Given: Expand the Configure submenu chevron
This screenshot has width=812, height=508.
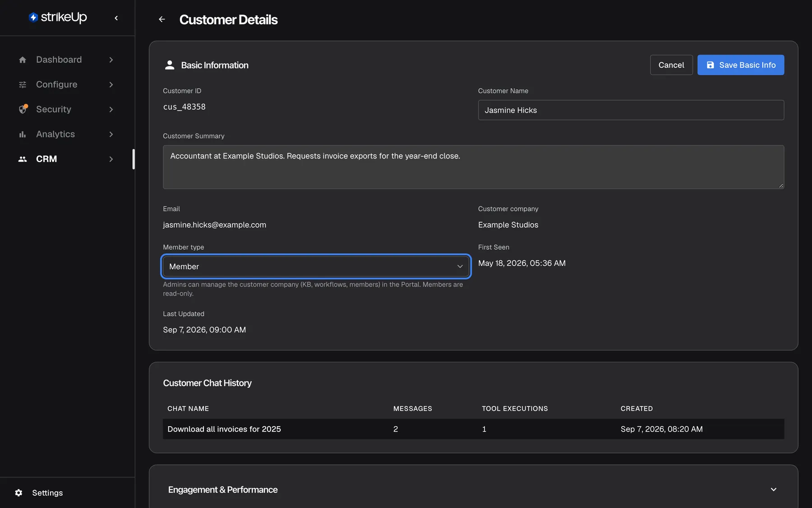Looking at the screenshot, I should pyautogui.click(x=111, y=84).
